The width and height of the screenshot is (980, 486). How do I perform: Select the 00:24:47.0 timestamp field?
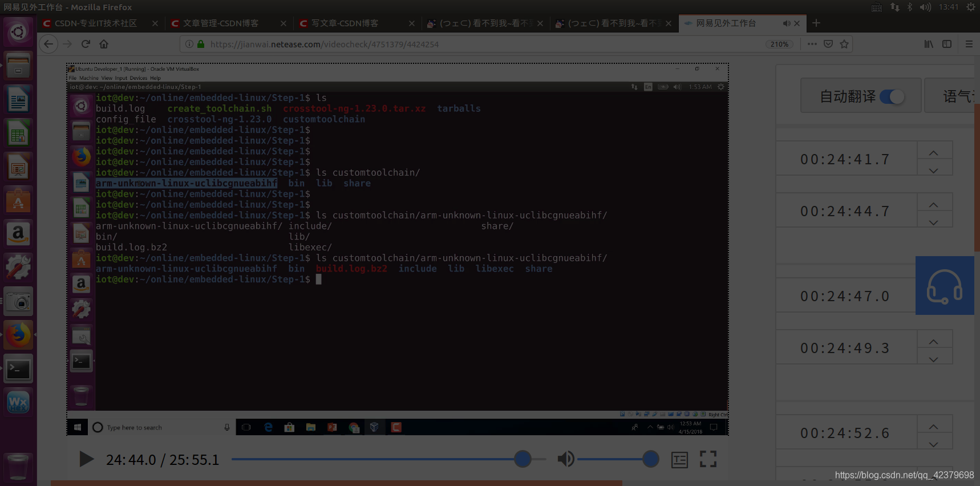[x=845, y=296]
